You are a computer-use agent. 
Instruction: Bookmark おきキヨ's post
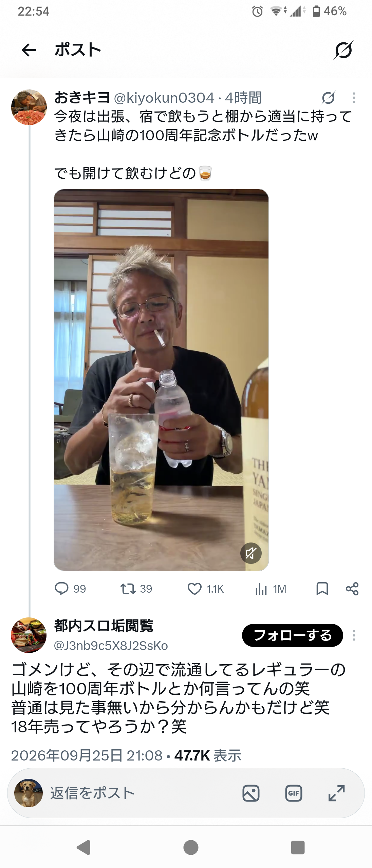coord(322,589)
